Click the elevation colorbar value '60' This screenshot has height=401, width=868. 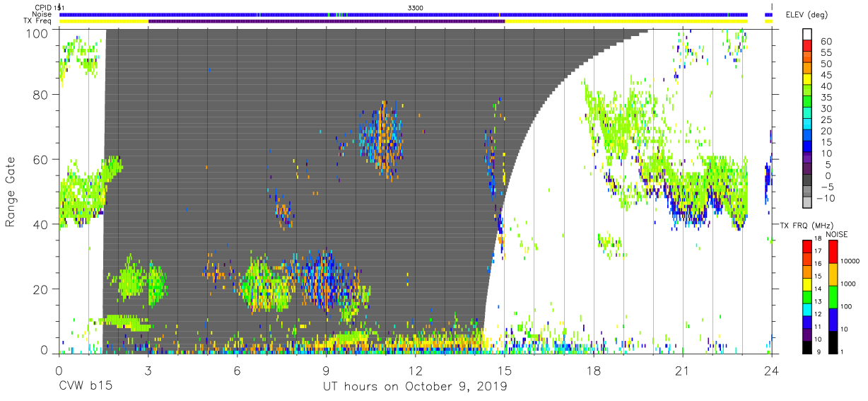(x=825, y=41)
